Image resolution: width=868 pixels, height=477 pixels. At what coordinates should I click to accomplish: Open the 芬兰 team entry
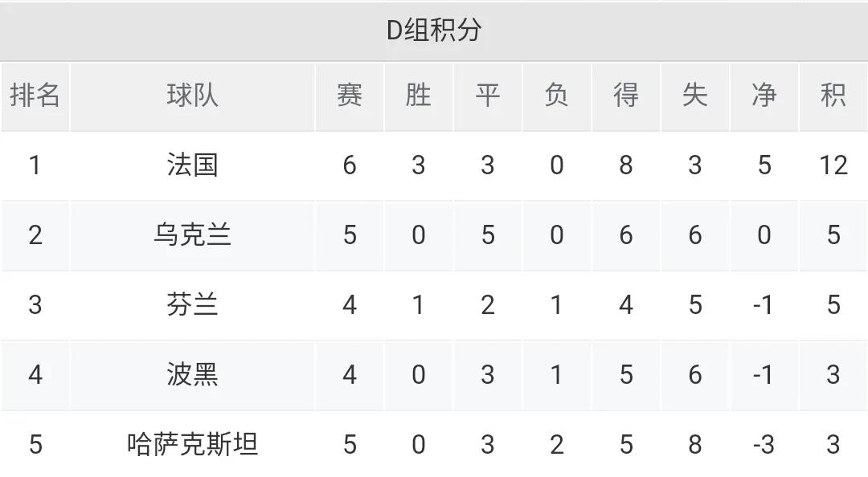[192, 304]
